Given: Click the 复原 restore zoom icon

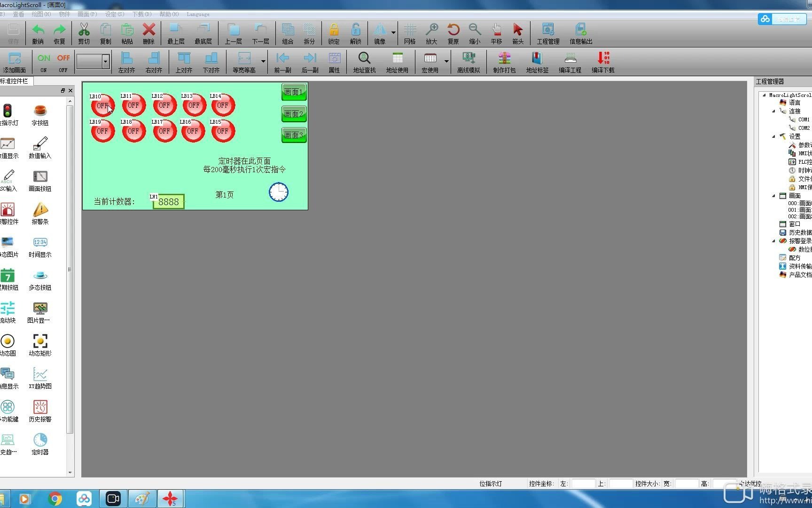Looking at the screenshot, I should pos(453,33).
